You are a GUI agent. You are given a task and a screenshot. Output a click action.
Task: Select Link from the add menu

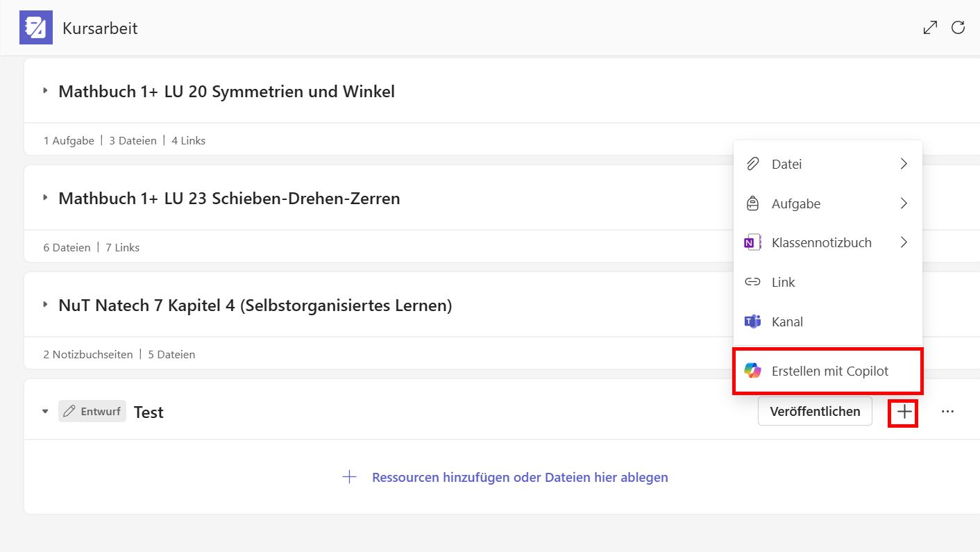(783, 282)
